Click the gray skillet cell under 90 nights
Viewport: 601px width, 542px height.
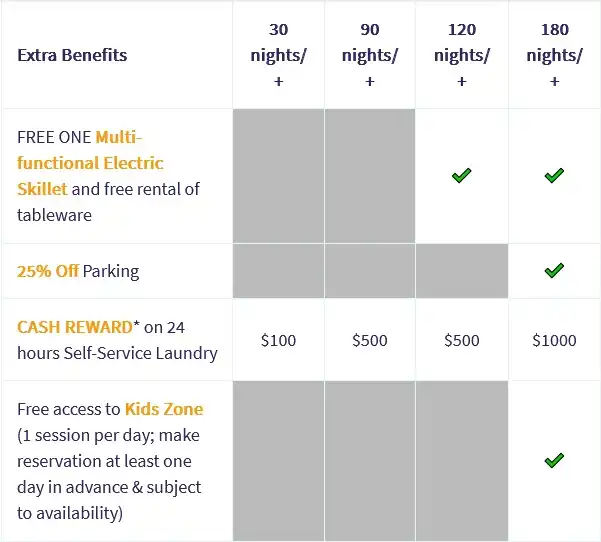click(369, 176)
